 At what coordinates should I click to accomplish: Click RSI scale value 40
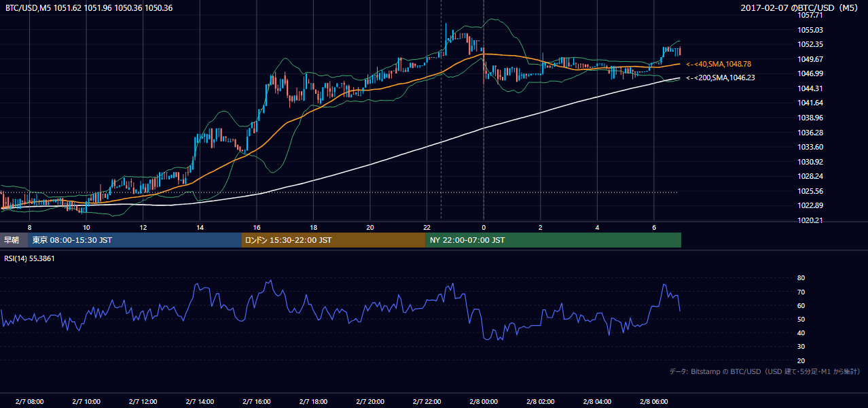(801, 333)
